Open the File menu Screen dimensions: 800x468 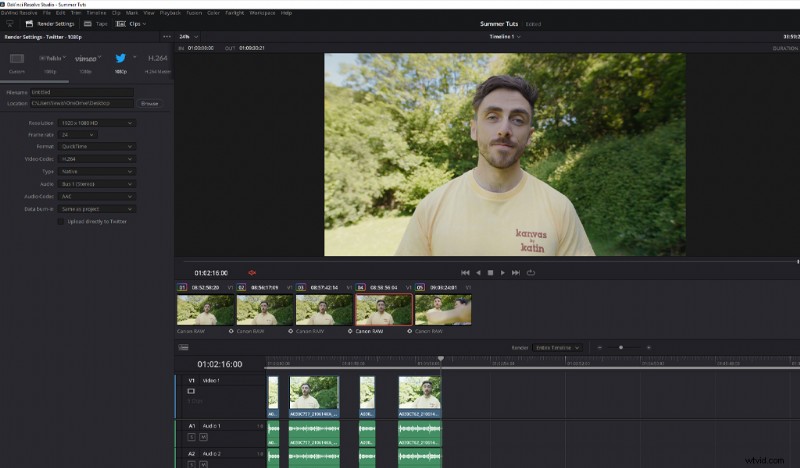tap(46, 13)
